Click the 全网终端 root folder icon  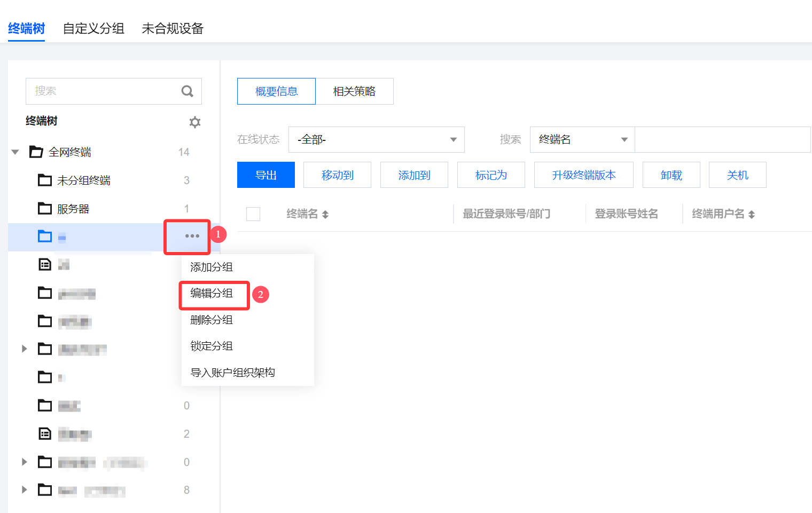tap(36, 152)
